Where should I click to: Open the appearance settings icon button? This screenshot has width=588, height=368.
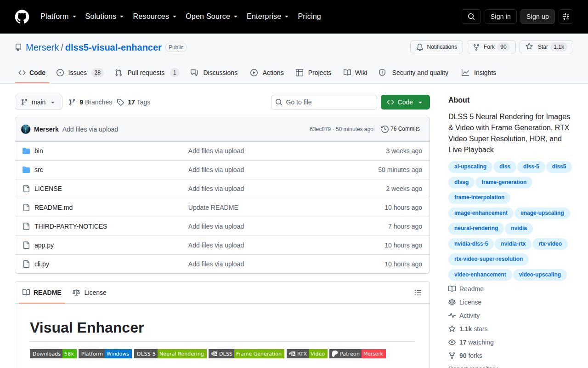coord(566,17)
